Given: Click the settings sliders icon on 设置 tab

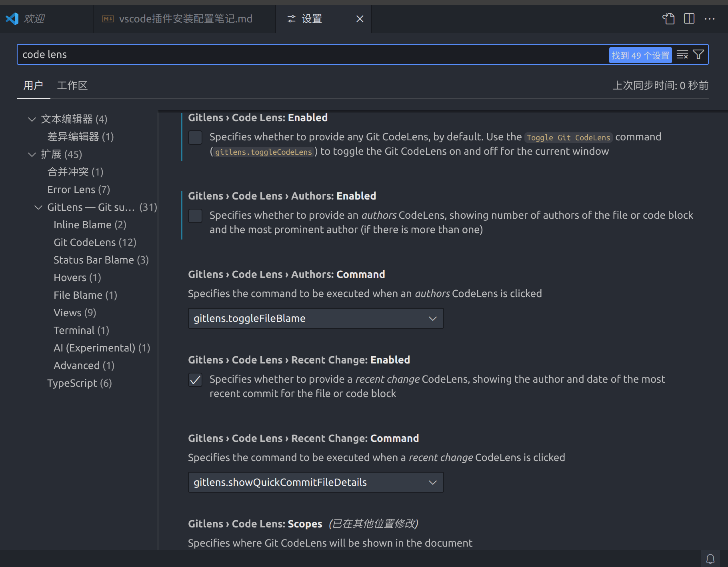Looking at the screenshot, I should [x=292, y=19].
